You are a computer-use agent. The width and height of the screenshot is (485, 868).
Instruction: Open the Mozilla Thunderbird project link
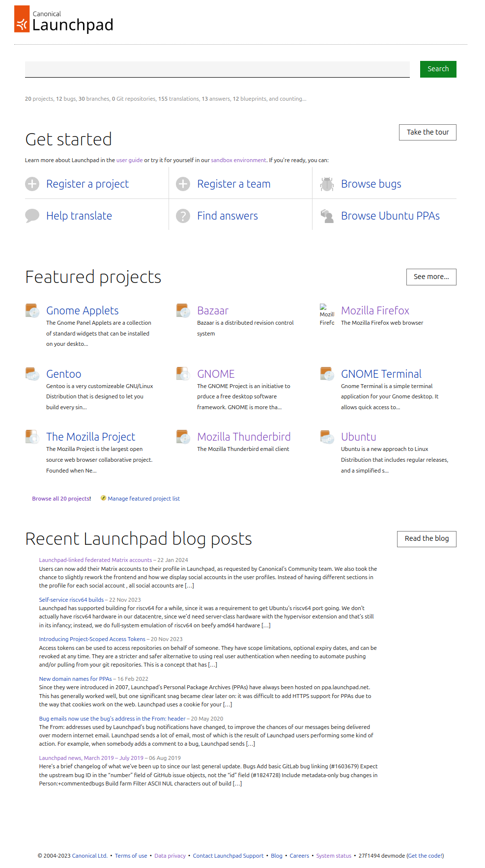point(244,437)
